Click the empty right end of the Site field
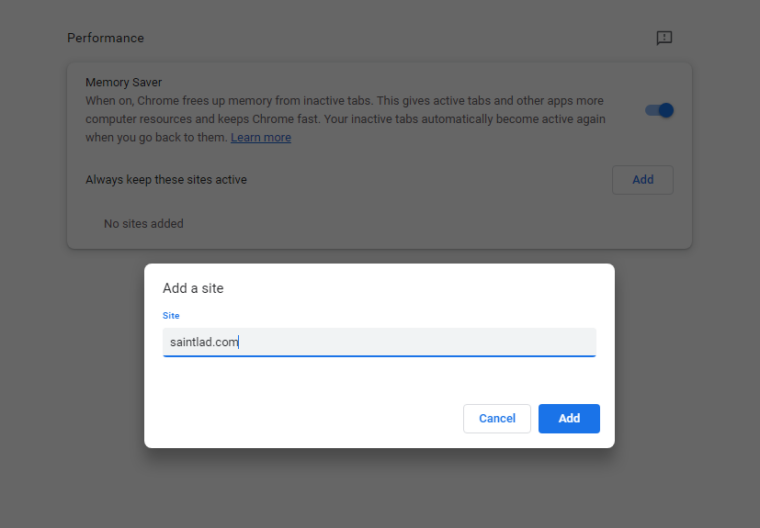 coord(560,342)
